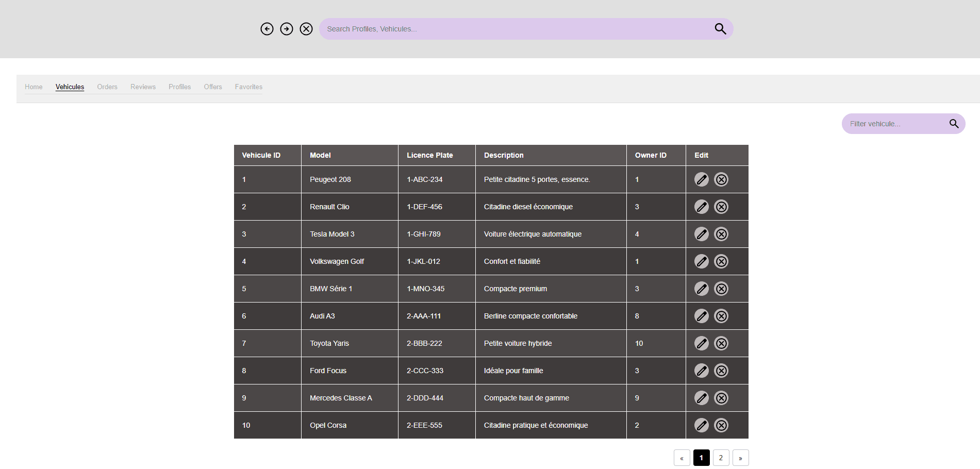This screenshot has width=980, height=469.
Task: Delete the Renault Clio row
Action: click(x=721, y=207)
